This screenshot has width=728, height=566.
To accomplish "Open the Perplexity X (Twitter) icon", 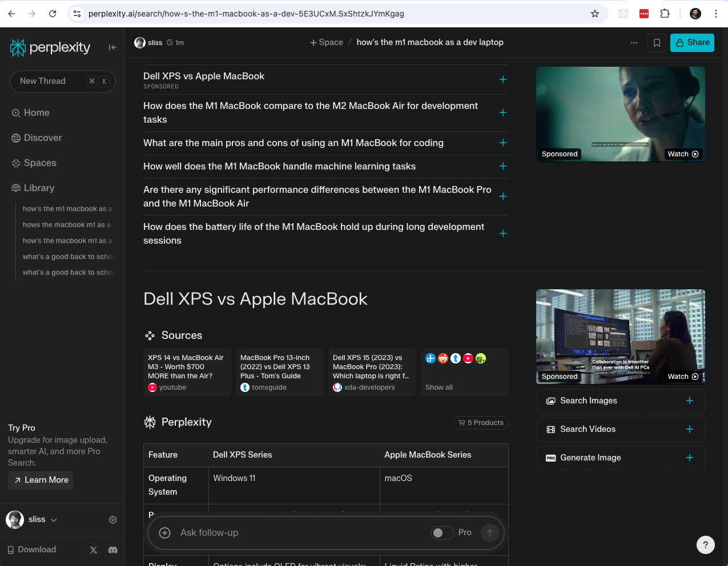I will 94,550.
